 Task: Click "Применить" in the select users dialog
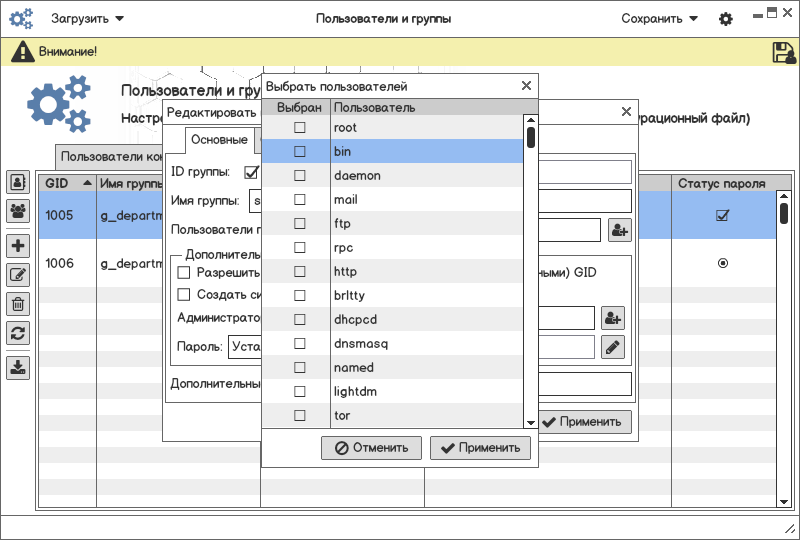point(480,448)
